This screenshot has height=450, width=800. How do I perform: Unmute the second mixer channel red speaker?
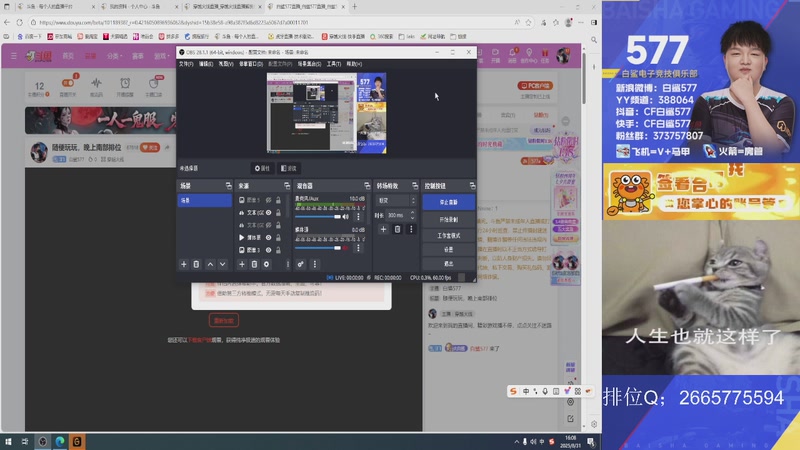click(x=346, y=248)
